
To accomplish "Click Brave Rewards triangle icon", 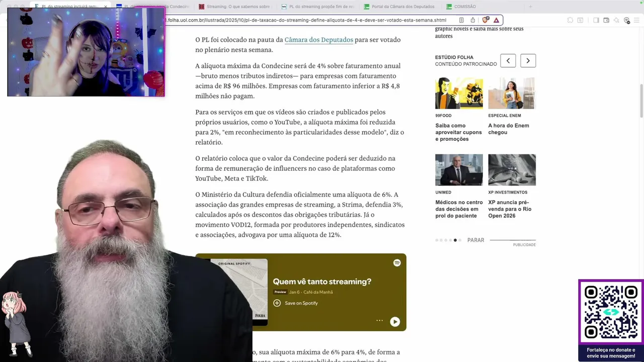I will pos(496,20).
